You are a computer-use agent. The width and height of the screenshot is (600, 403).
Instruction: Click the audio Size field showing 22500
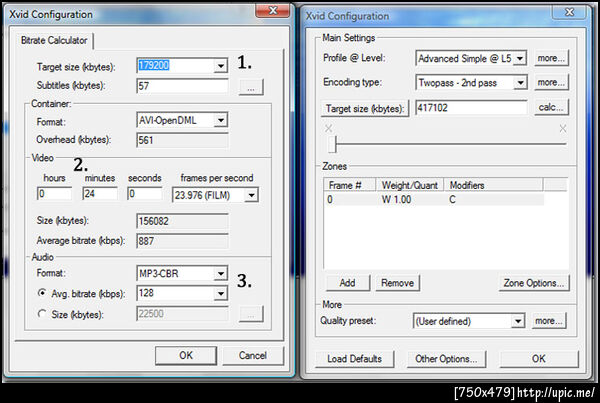[183, 314]
